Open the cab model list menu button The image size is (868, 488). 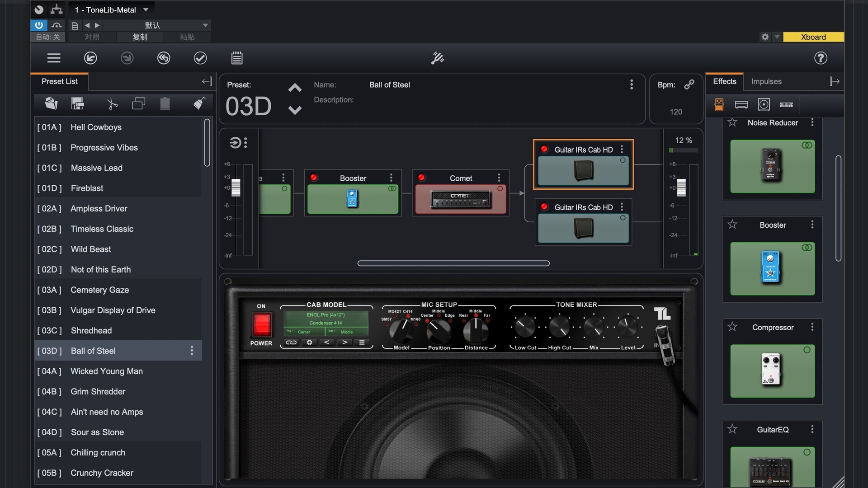[x=362, y=342]
